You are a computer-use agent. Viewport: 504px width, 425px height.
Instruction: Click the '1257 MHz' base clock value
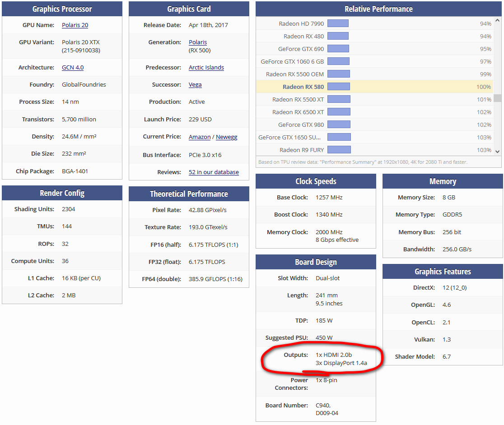[329, 198]
